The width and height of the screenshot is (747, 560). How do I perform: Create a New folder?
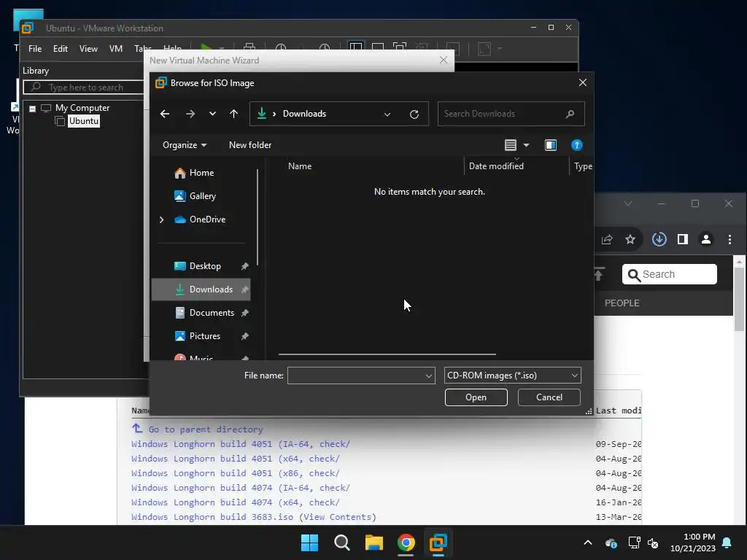(x=250, y=145)
